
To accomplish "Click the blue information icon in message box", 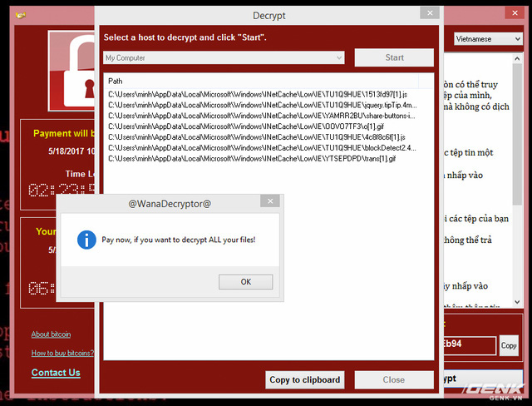I will pos(86,240).
